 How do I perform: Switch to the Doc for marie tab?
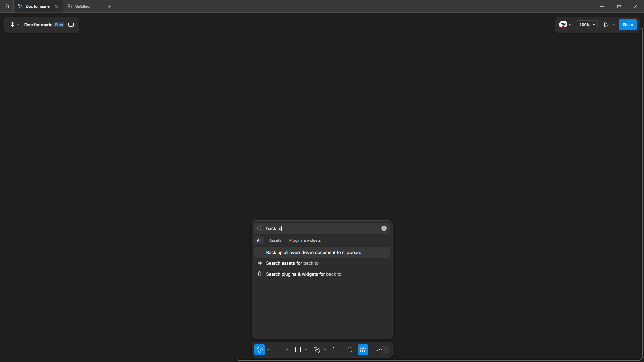[38, 6]
